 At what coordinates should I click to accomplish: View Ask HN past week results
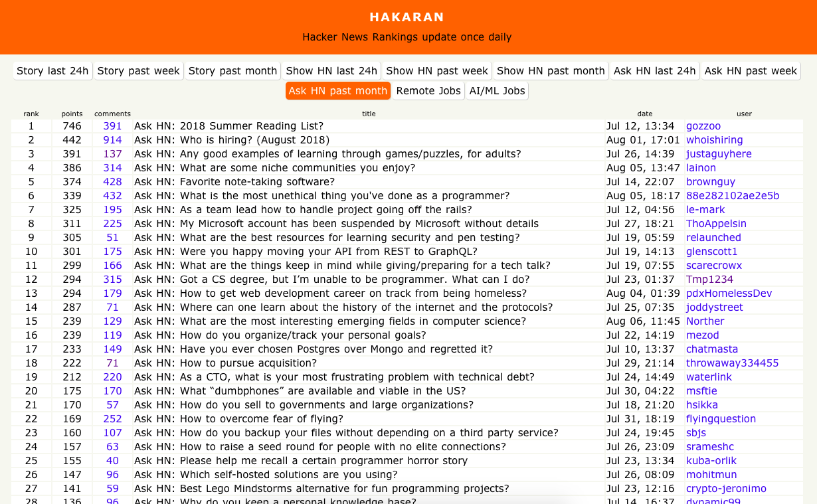click(751, 70)
